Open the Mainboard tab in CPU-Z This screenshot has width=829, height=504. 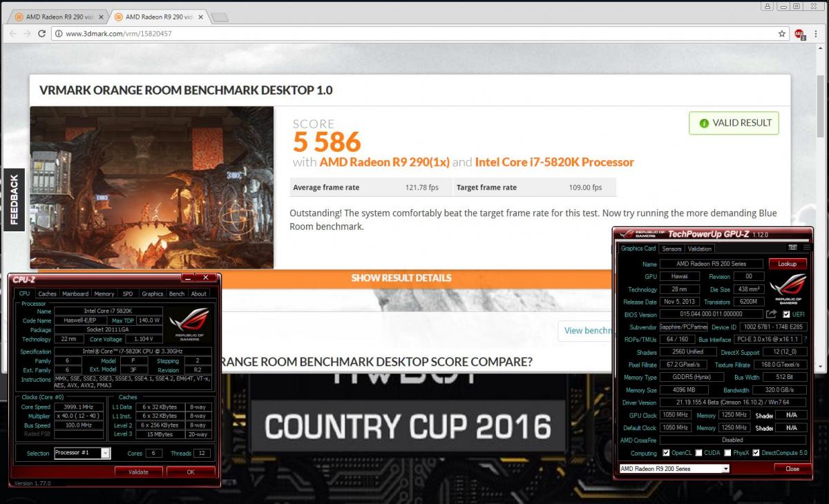[75, 293]
